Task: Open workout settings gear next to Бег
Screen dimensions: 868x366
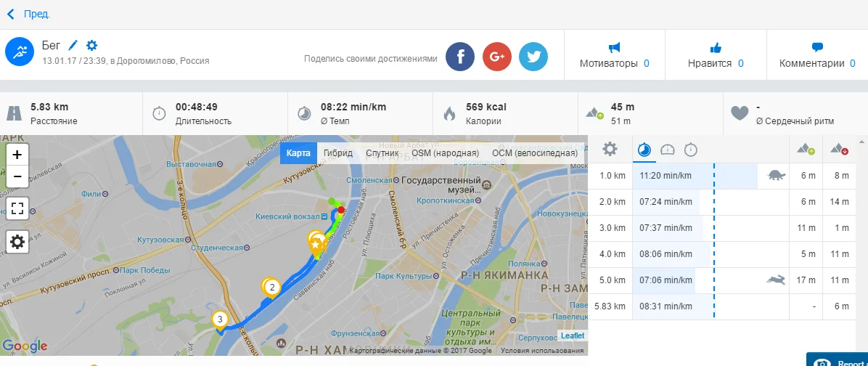Action: (92, 46)
